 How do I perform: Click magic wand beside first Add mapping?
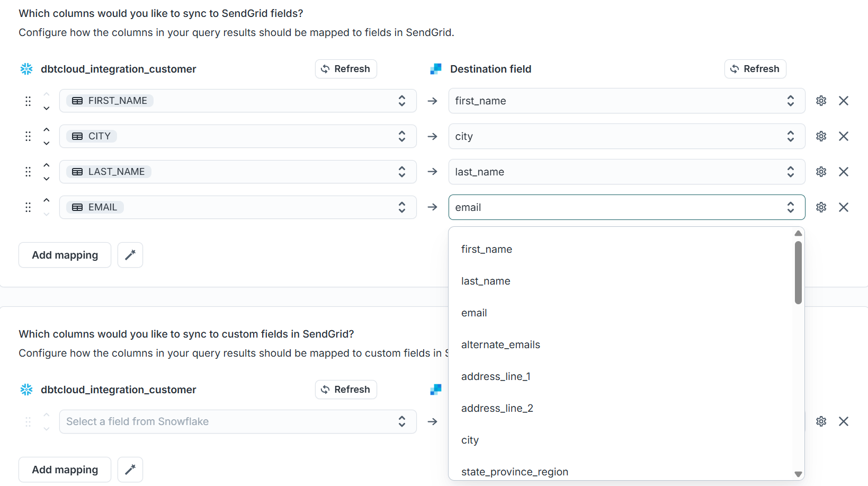pos(130,255)
